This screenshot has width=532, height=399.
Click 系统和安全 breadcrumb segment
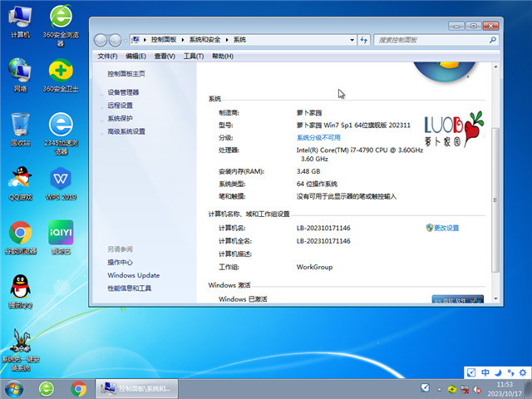tap(204, 40)
